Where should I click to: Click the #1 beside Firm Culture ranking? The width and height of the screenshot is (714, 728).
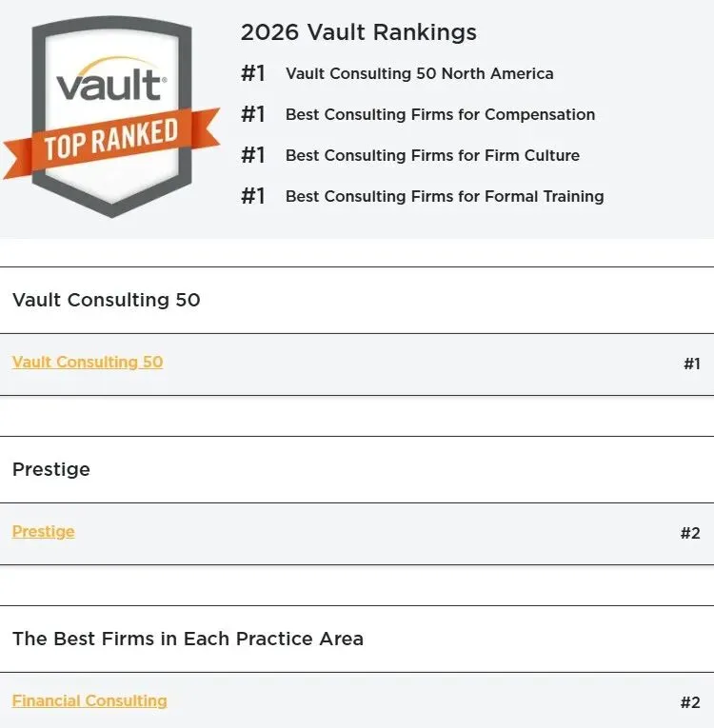click(x=252, y=155)
